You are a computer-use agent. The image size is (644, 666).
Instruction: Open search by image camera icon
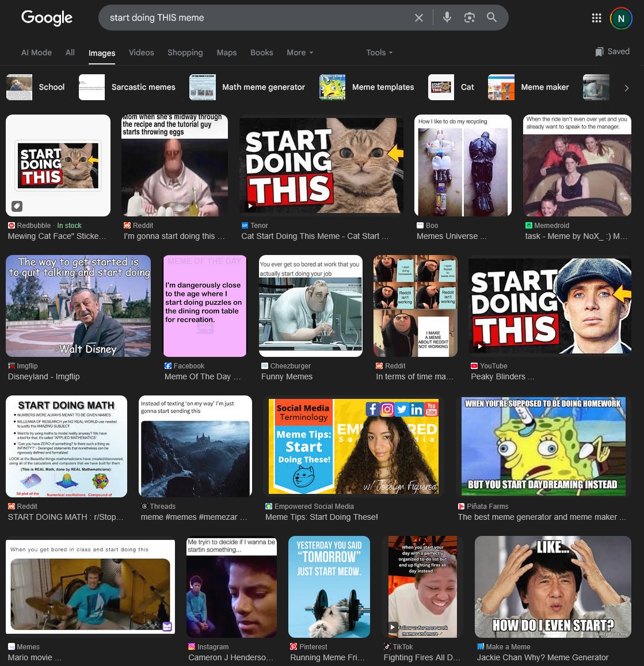pyautogui.click(x=469, y=17)
